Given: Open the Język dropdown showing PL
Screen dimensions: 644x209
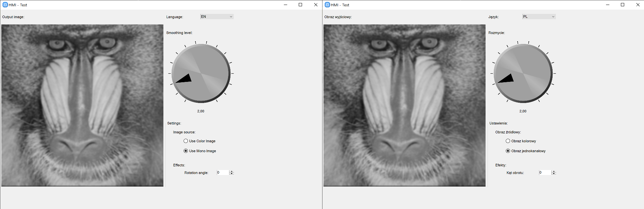Looking at the screenshot, I should (x=539, y=17).
